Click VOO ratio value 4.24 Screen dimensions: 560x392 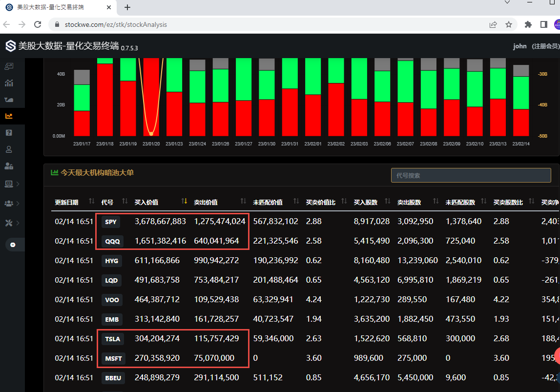pyautogui.click(x=313, y=300)
